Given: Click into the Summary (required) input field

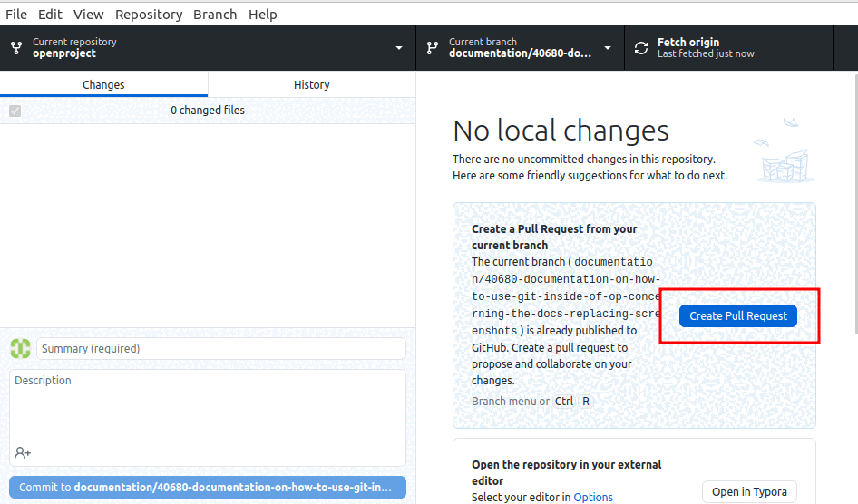Looking at the screenshot, I should (x=220, y=349).
